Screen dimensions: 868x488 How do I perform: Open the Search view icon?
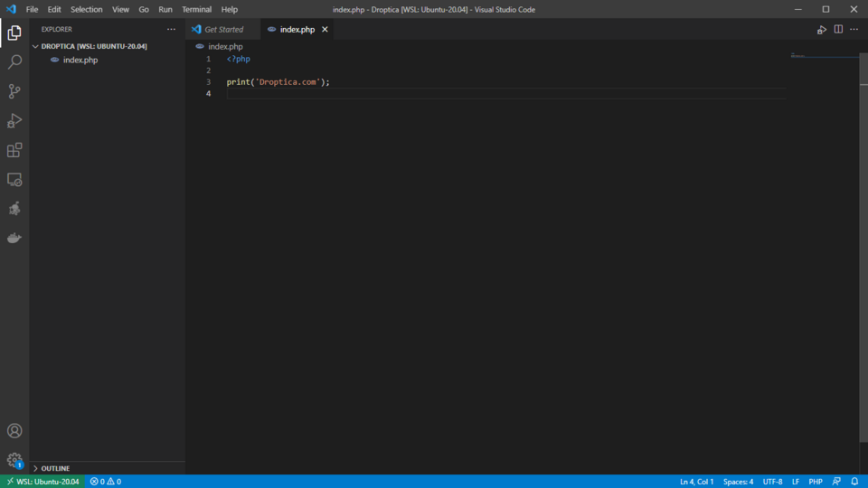tap(14, 61)
